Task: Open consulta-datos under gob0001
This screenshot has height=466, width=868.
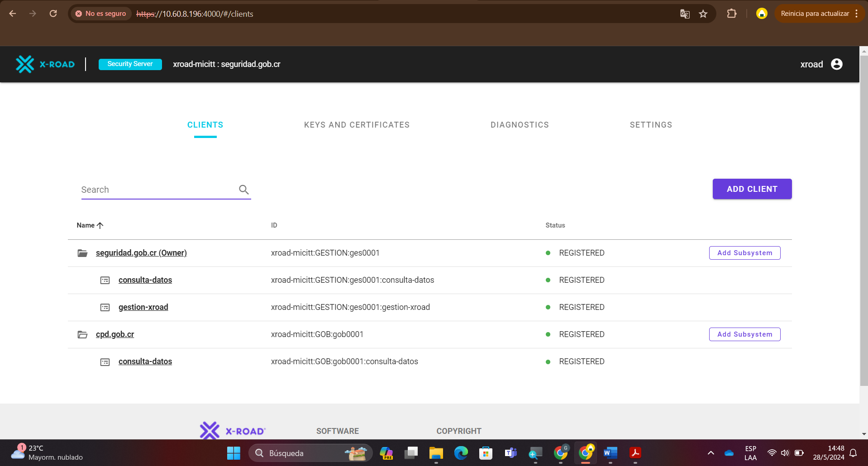Action: pos(145,361)
